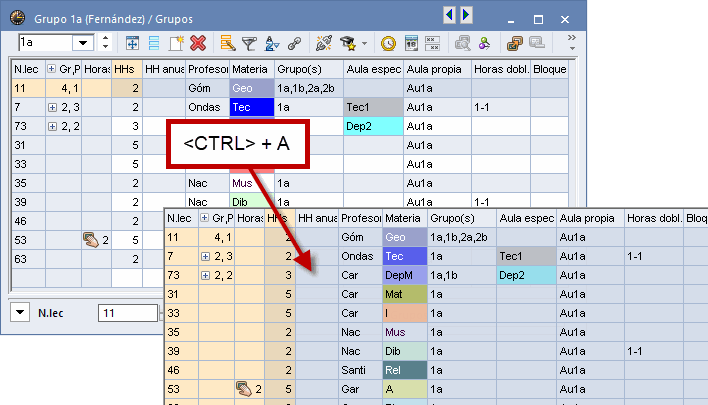Click next arrow in title bar
This screenshot has width=708, height=405.
(466, 15)
